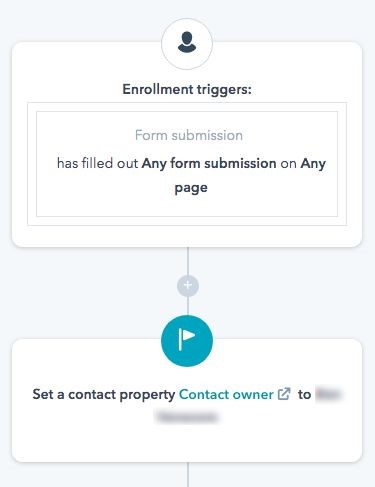The image size is (375, 487).
Task: Click the has filled out text
Action: [97, 163]
